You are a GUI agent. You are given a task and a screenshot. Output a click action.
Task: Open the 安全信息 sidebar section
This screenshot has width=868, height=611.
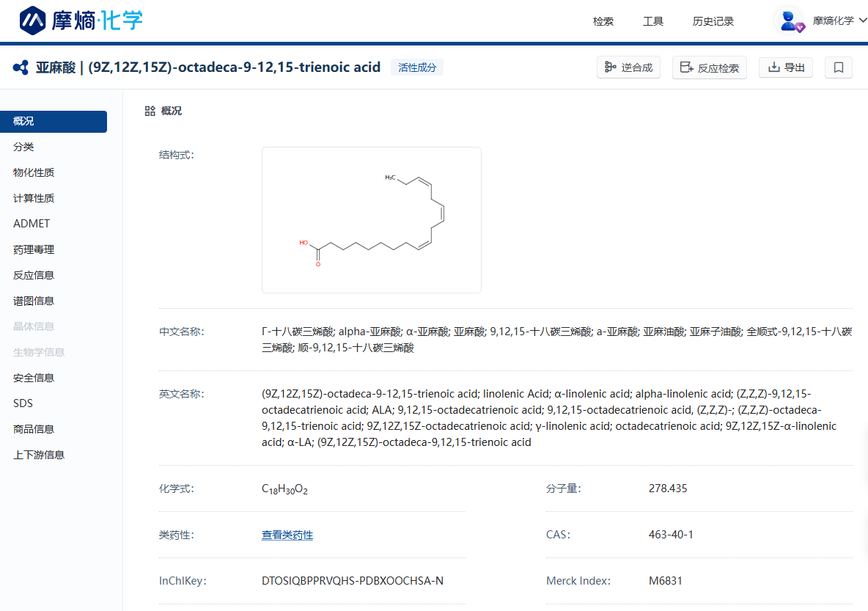point(34,378)
